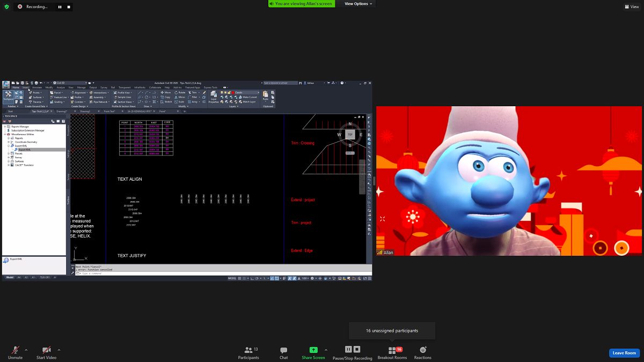Pause the Zoom recording in top bar

[x=60, y=7]
